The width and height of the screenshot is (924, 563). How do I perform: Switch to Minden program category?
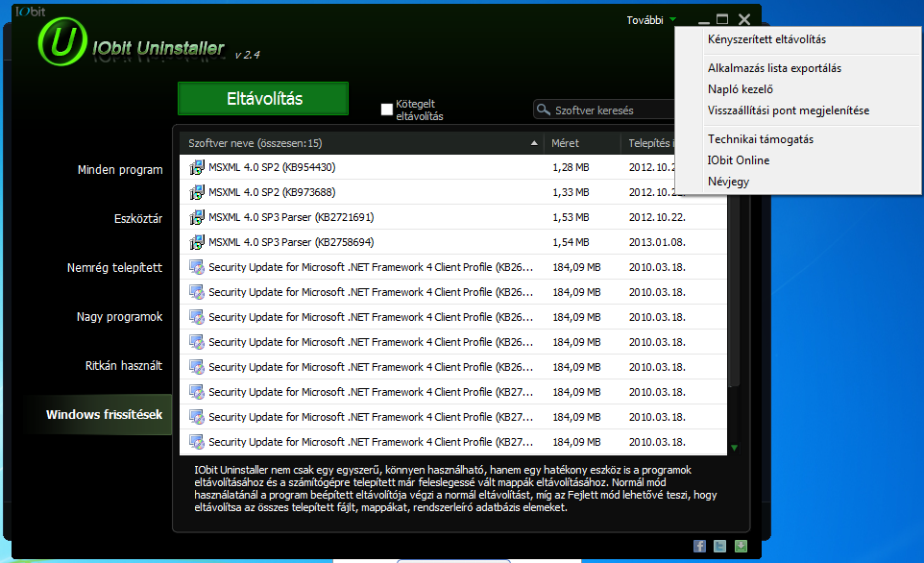coord(120,170)
